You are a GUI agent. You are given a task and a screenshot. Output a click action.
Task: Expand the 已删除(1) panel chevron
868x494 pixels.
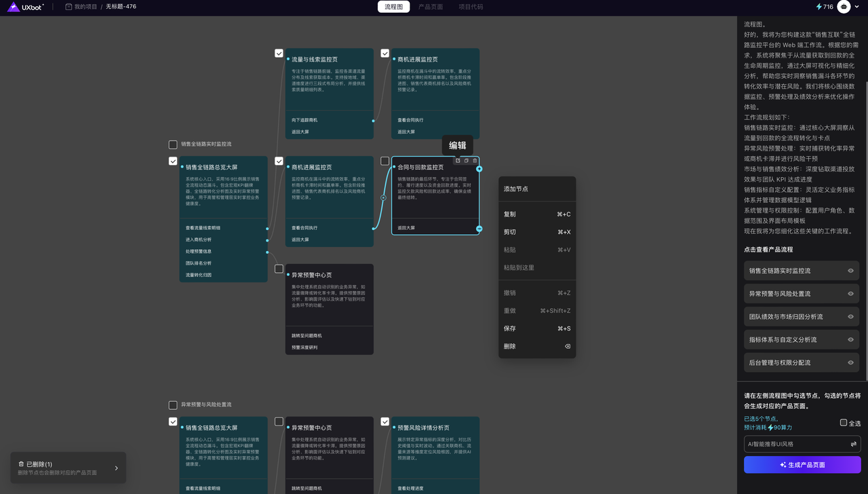(x=116, y=468)
